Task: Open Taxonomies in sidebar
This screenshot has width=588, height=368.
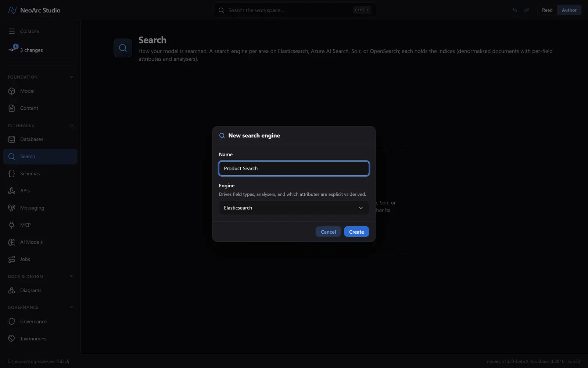Action: (40, 339)
